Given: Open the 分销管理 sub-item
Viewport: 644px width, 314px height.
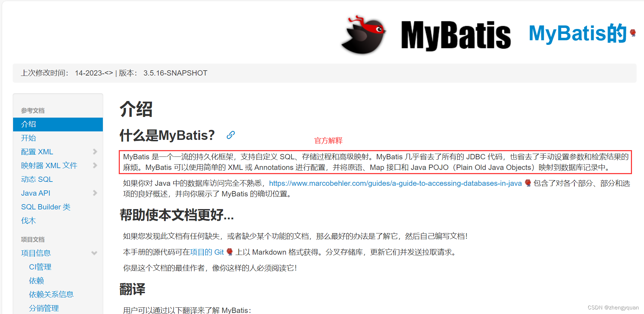Looking at the screenshot, I should click(44, 308).
